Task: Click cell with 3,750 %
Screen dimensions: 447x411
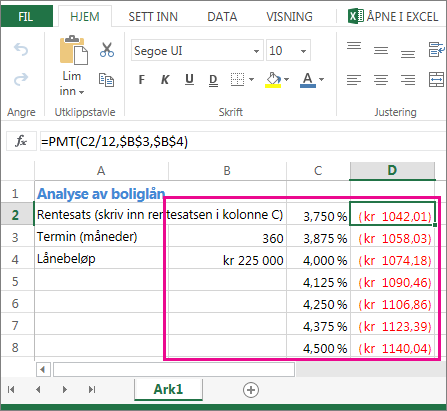Action: pyautogui.click(x=318, y=215)
